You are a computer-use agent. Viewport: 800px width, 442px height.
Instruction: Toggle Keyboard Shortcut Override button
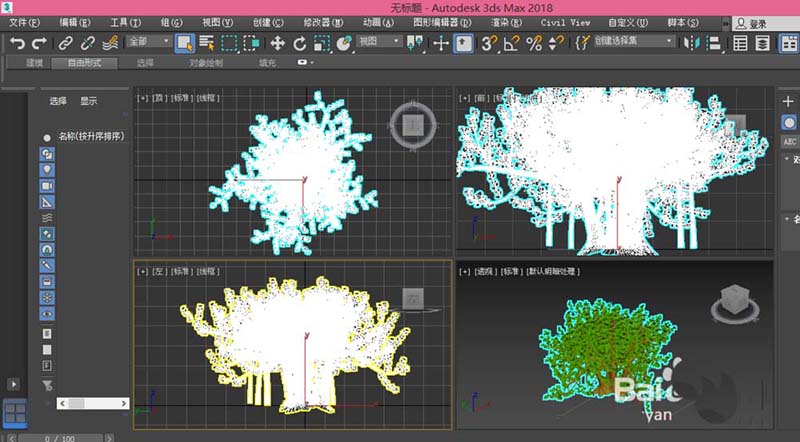point(463,43)
